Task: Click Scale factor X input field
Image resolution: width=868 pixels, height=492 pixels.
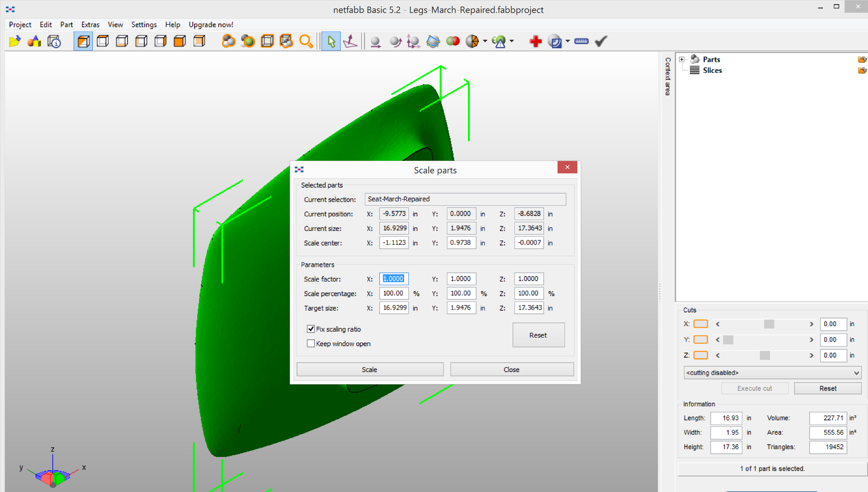Action: 394,279
